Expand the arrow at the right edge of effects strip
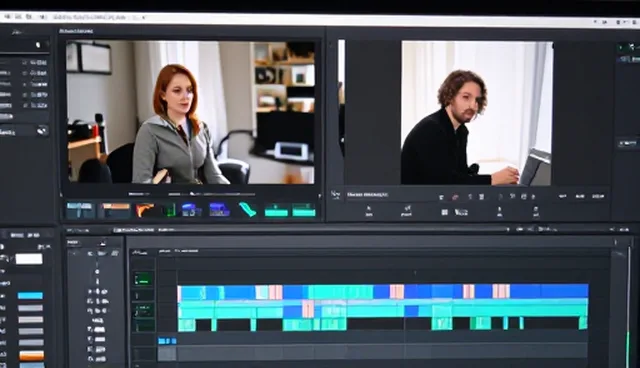The image size is (640, 368). (320, 196)
